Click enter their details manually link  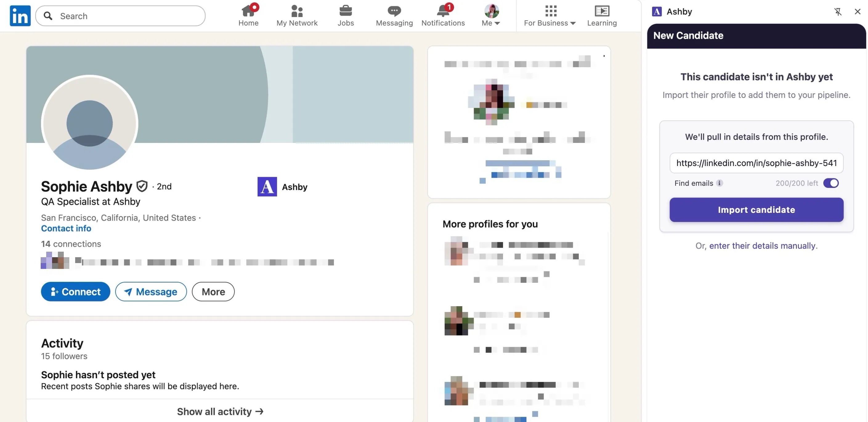tap(762, 246)
